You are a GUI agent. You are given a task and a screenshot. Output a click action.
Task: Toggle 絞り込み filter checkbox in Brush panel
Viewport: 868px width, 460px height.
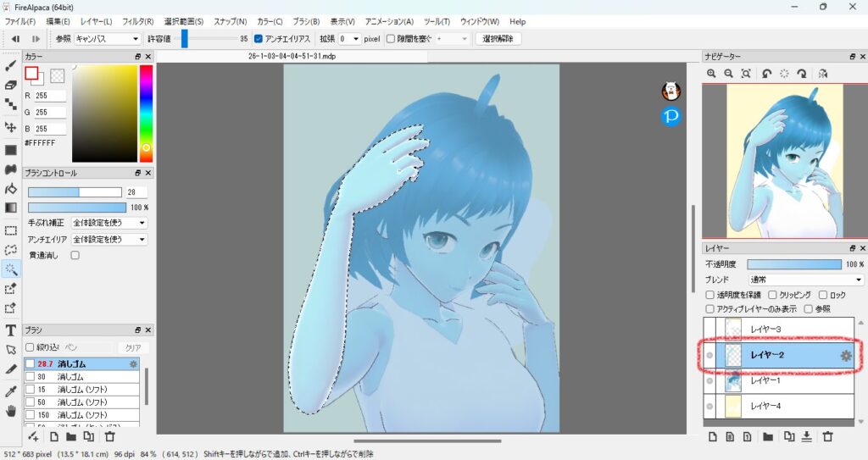(30, 347)
